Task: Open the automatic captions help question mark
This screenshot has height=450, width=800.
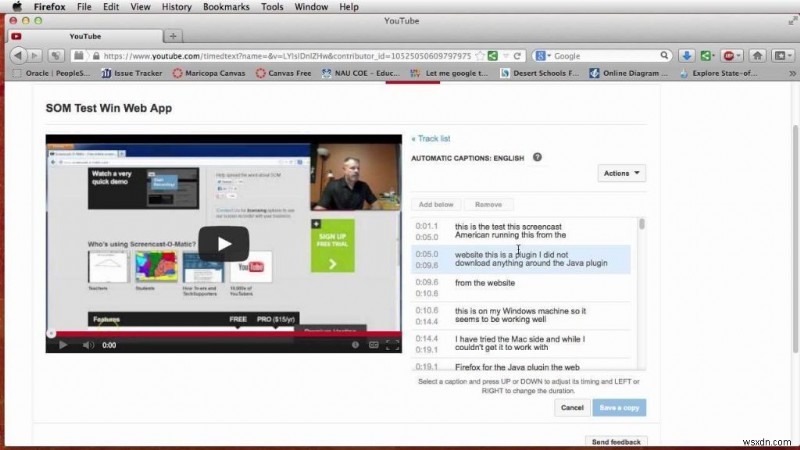Action: click(x=537, y=157)
